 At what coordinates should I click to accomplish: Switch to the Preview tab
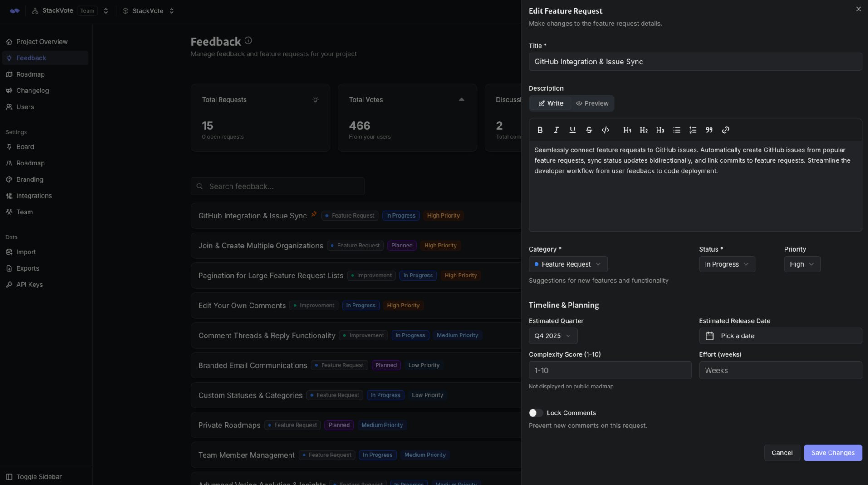pyautogui.click(x=592, y=103)
